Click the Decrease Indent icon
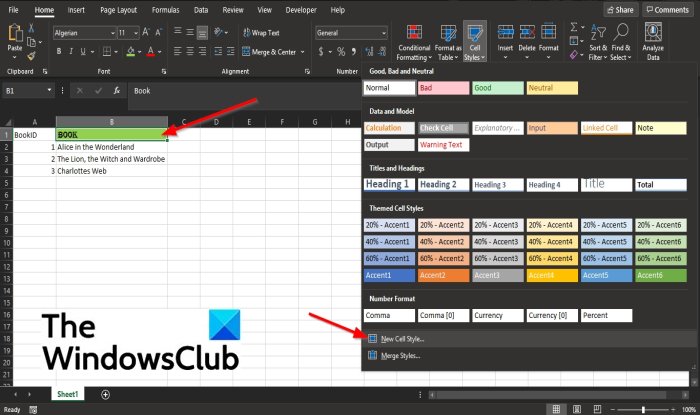Screen dimensions: 700x415 click(218, 52)
